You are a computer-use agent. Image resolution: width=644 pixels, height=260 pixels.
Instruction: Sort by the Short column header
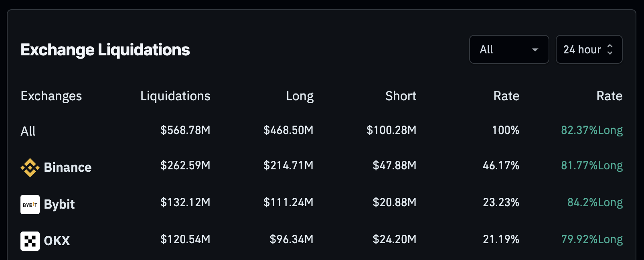401,96
